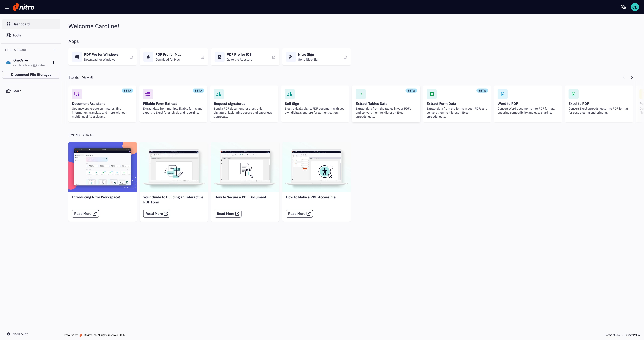
Task: Click the Word to PDF icon
Action: (x=502, y=94)
